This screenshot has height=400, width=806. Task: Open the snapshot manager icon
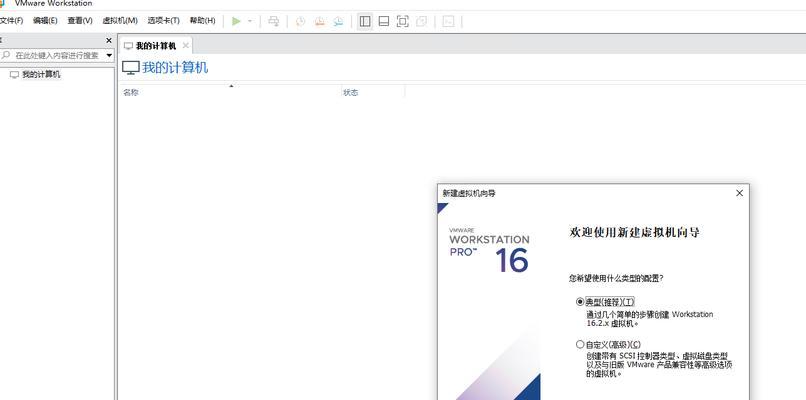coord(338,21)
